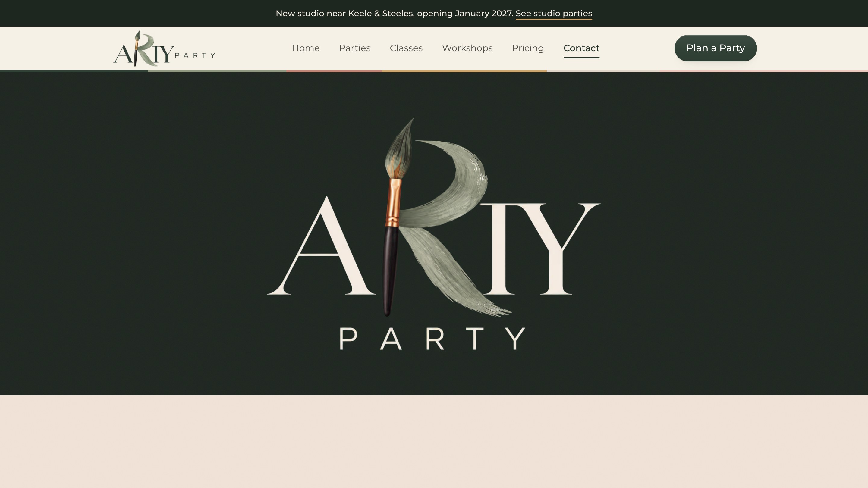Image resolution: width=868 pixels, height=488 pixels.
Task: Navigate to Workshops
Action: [x=467, y=48]
